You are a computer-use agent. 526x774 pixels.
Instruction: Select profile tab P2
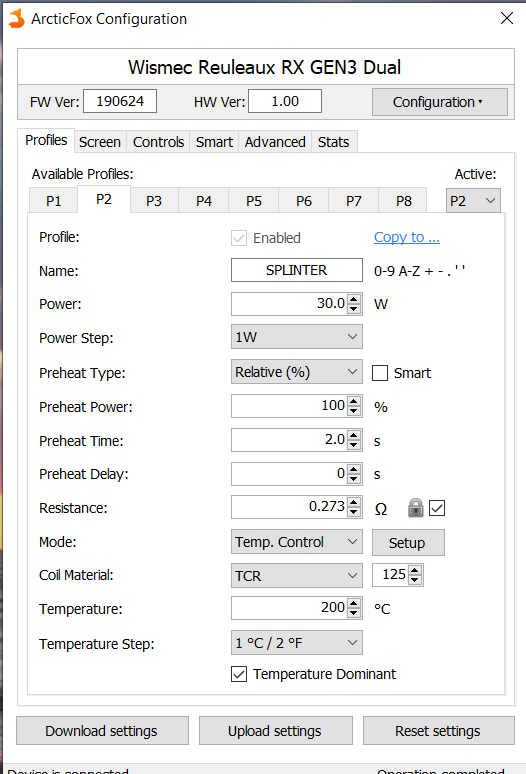click(x=104, y=199)
